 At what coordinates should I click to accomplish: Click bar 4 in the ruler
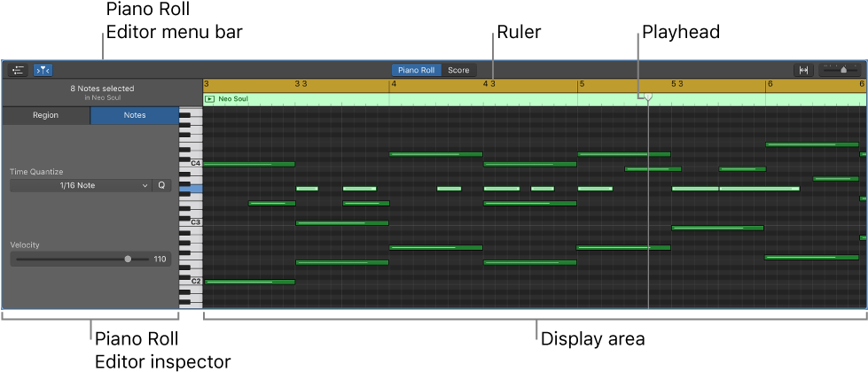[394, 84]
